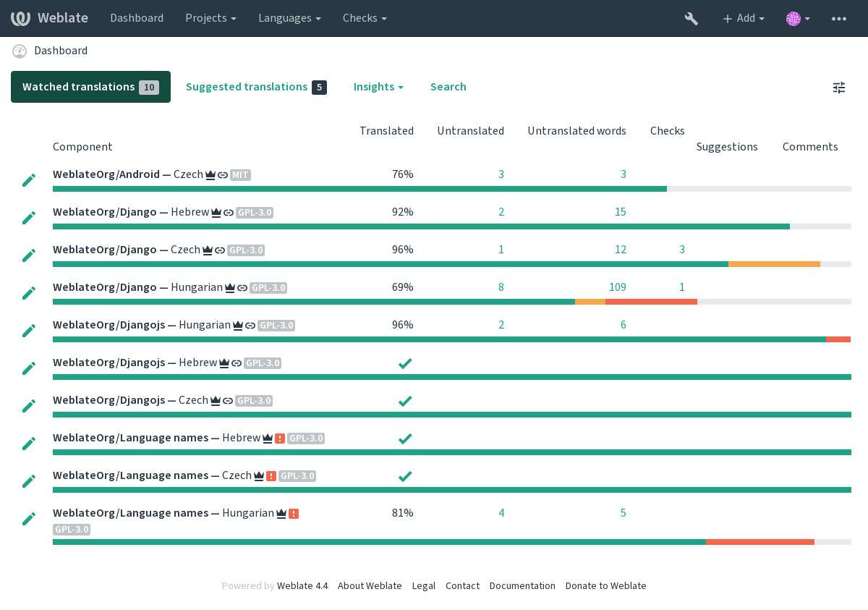Click Android Czech translation progress bar
Image resolution: width=868 pixels, height=610 pixels.
tap(452, 189)
